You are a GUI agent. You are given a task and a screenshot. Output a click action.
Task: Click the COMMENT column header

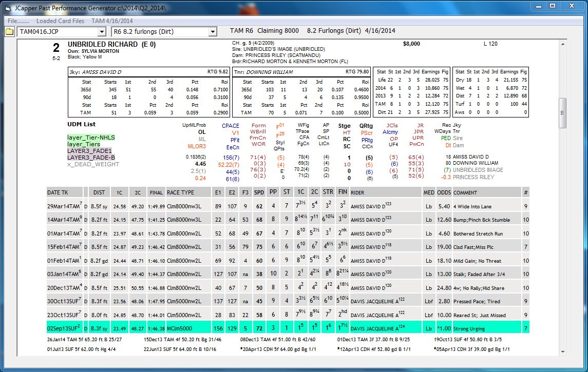(x=487, y=192)
